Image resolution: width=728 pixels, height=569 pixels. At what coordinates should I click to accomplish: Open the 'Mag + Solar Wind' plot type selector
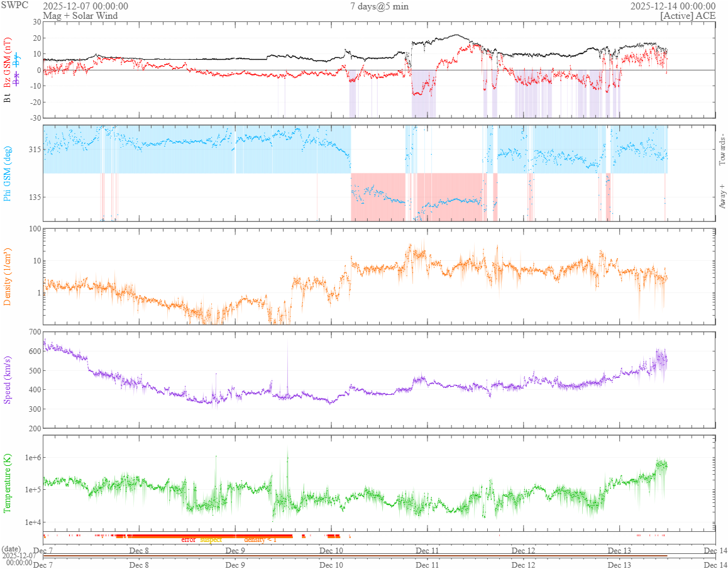click(80, 15)
